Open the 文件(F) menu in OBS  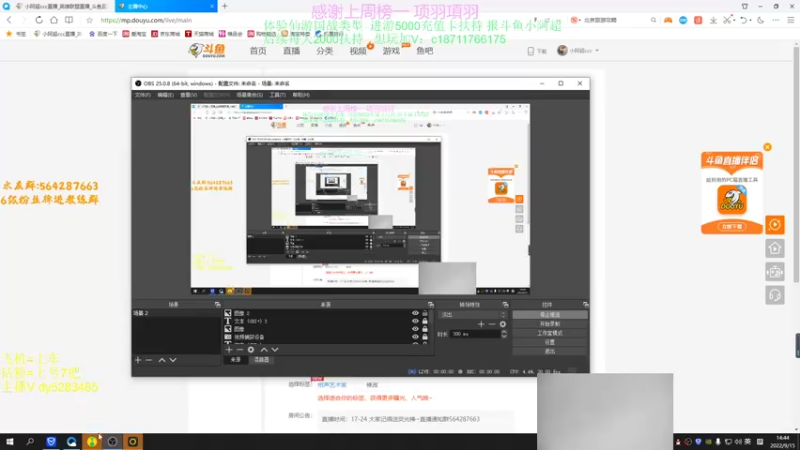click(142, 95)
